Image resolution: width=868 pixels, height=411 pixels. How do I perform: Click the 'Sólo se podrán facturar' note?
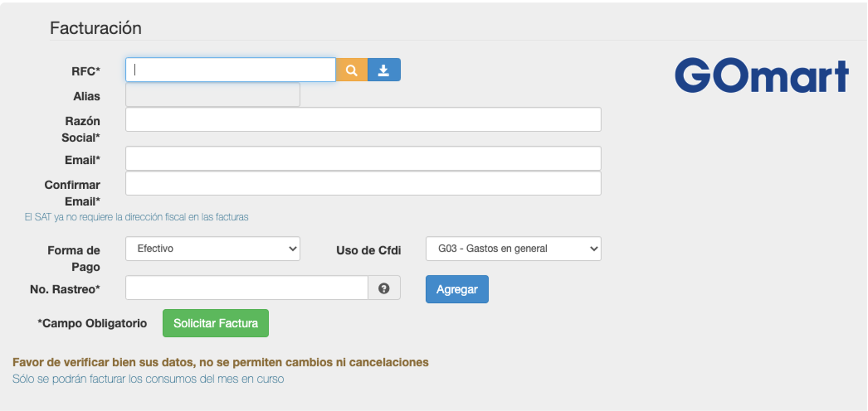coord(148,379)
